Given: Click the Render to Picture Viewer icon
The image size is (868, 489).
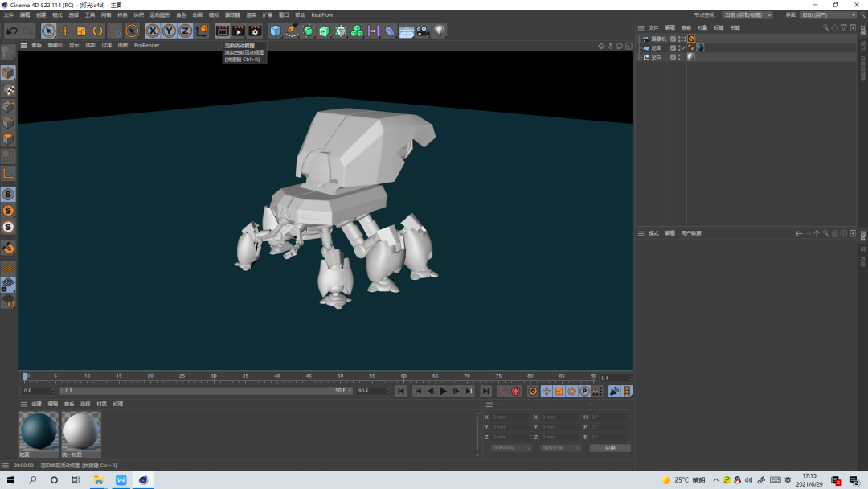Looking at the screenshot, I should 239,31.
